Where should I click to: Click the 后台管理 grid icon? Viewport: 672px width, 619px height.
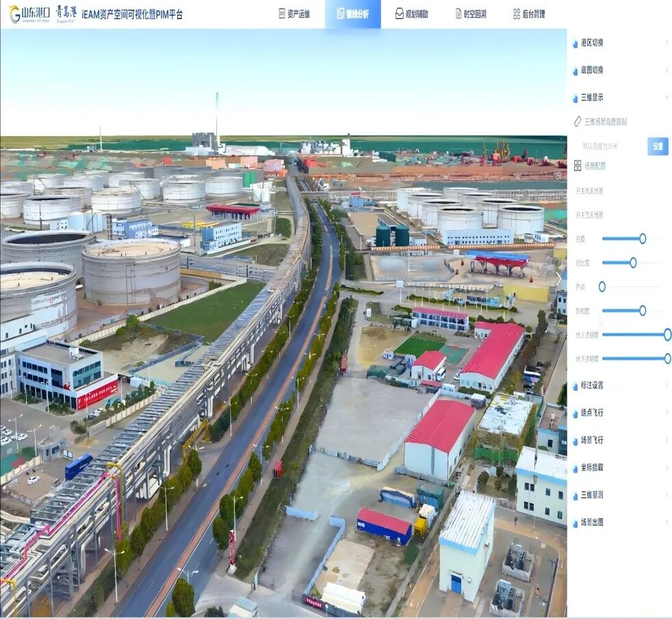(x=517, y=14)
